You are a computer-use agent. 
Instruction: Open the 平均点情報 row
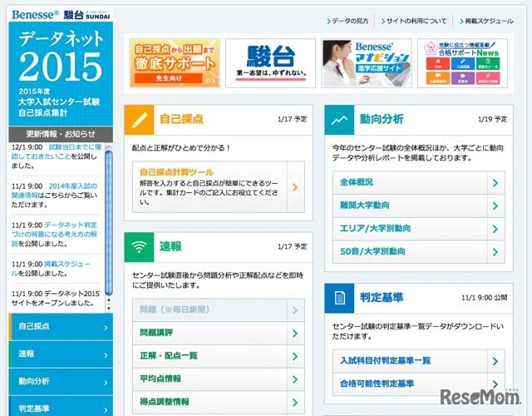[219, 379]
